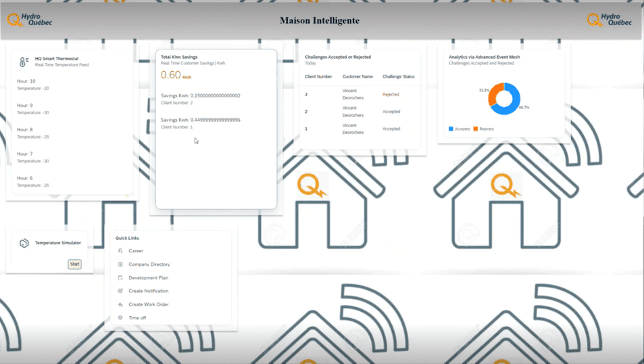
Task: Select the Rejected status for client 3
Action: (391, 94)
